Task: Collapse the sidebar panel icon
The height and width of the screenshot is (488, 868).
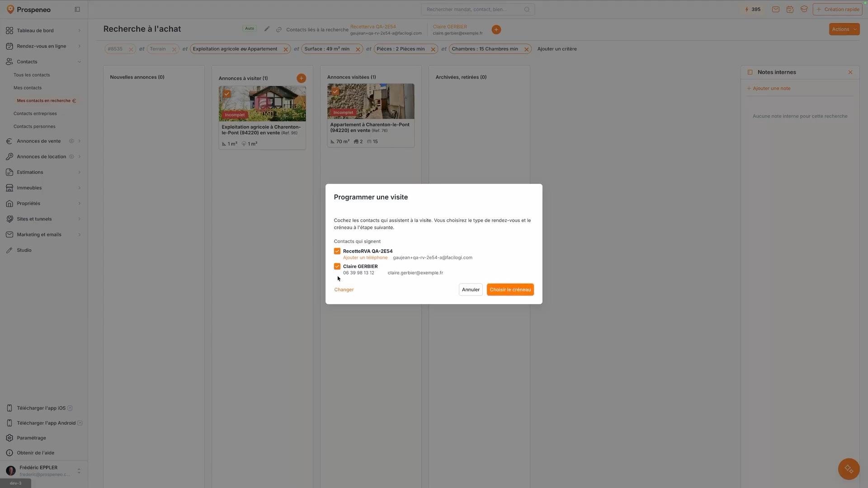Action: [x=77, y=9]
